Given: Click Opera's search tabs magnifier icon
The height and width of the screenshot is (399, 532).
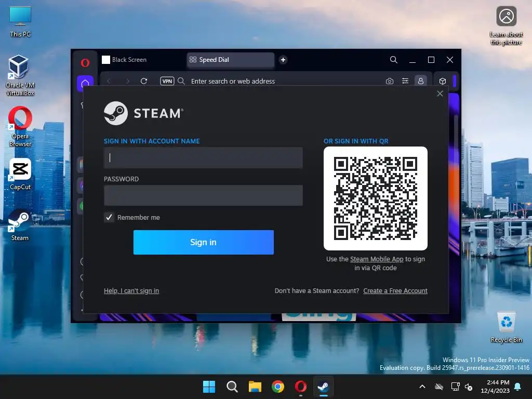Looking at the screenshot, I should pos(394,60).
